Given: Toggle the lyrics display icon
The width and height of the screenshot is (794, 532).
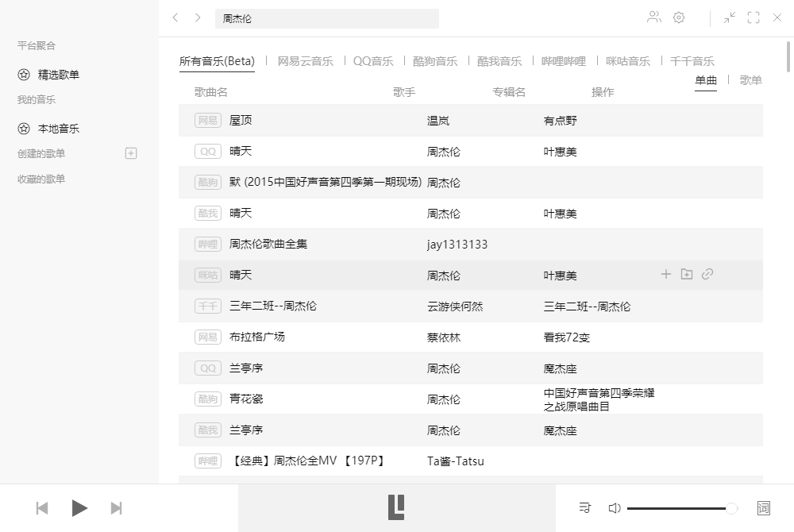Looking at the screenshot, I should tap(763, 507).
